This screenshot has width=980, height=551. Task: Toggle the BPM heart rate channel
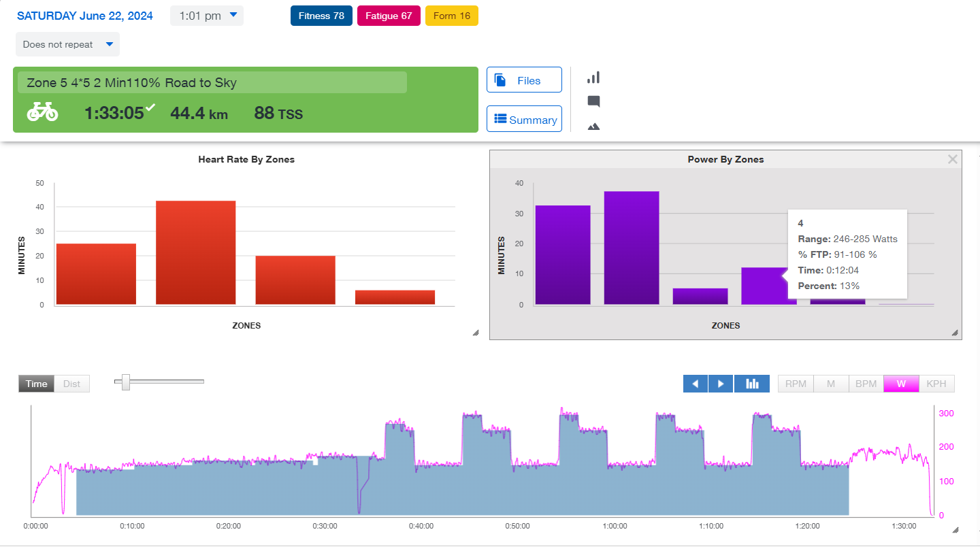[x=866, y=384]
